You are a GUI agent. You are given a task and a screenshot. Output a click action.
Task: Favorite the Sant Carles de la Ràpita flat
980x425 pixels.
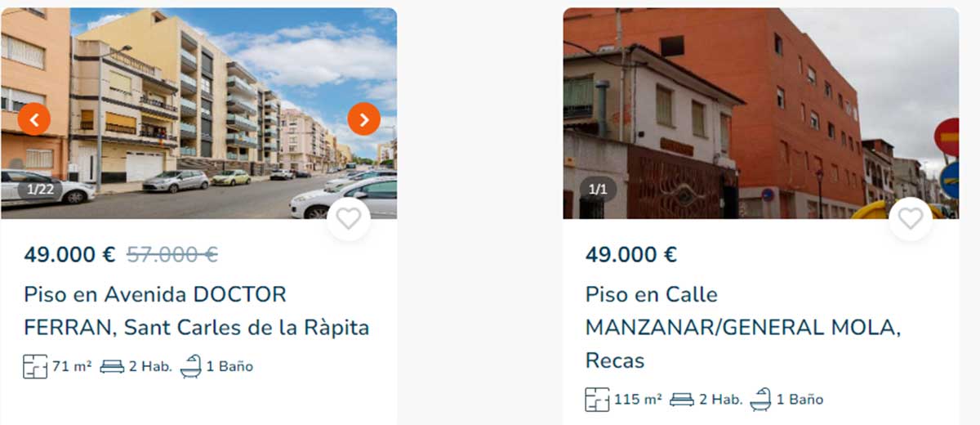point(349,219)
